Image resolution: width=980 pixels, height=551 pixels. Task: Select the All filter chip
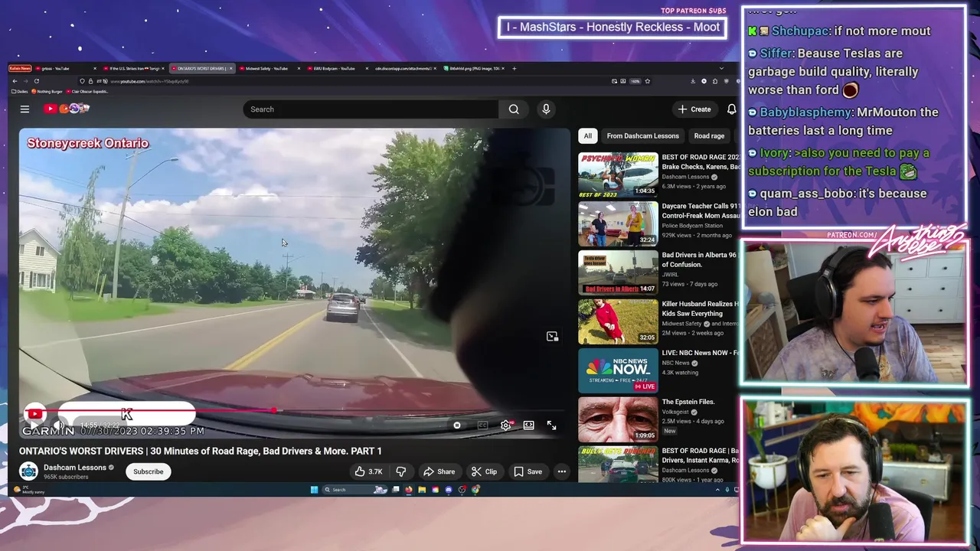tap(587, 136)
